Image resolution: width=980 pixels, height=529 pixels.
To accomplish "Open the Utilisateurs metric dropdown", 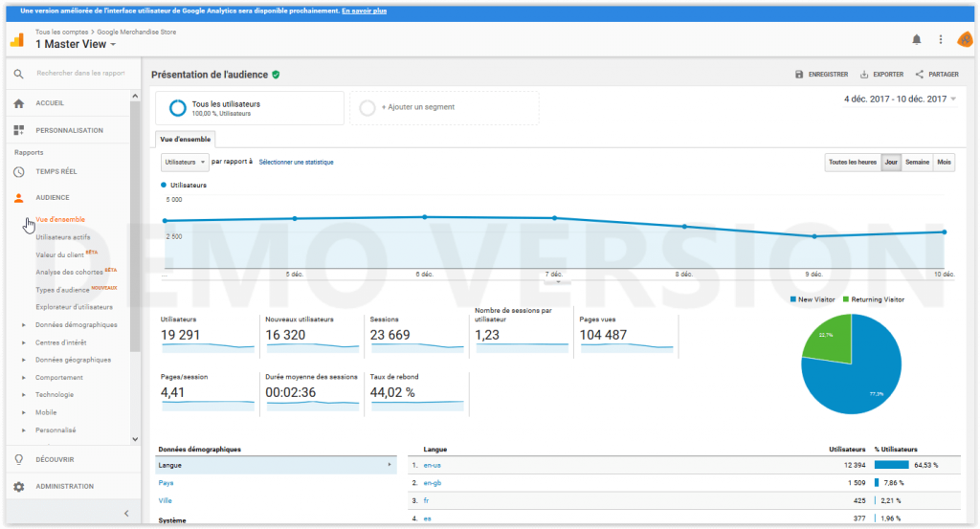I will [x=185, y=163].
